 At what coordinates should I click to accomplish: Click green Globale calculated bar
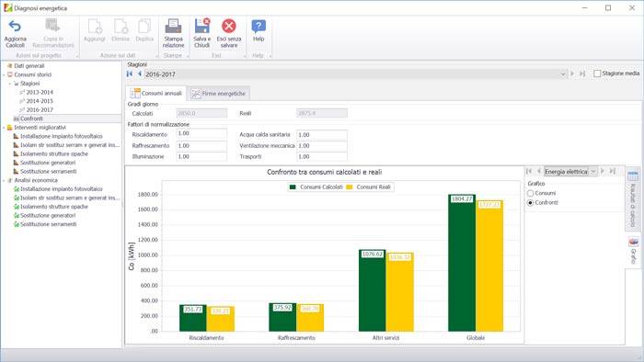(462, 263)
